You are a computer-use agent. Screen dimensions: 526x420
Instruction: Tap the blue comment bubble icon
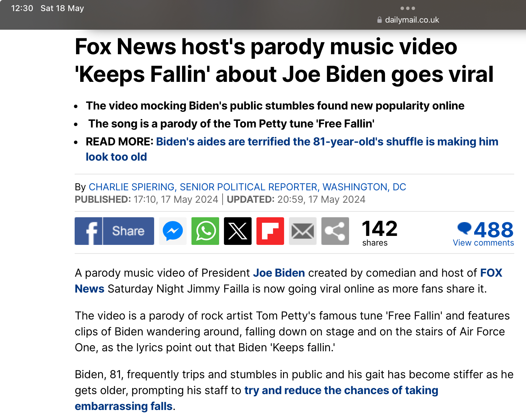point(464,228)
